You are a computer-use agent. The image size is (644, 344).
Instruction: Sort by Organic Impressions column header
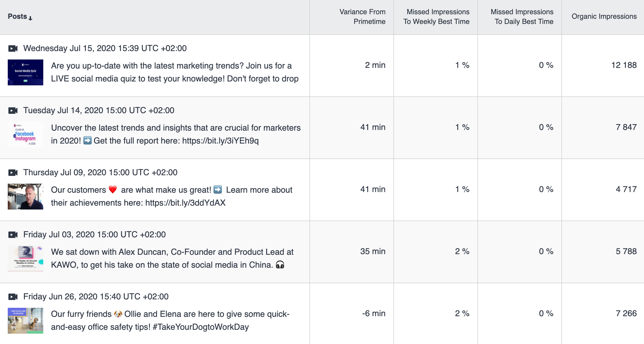(604, 16)
